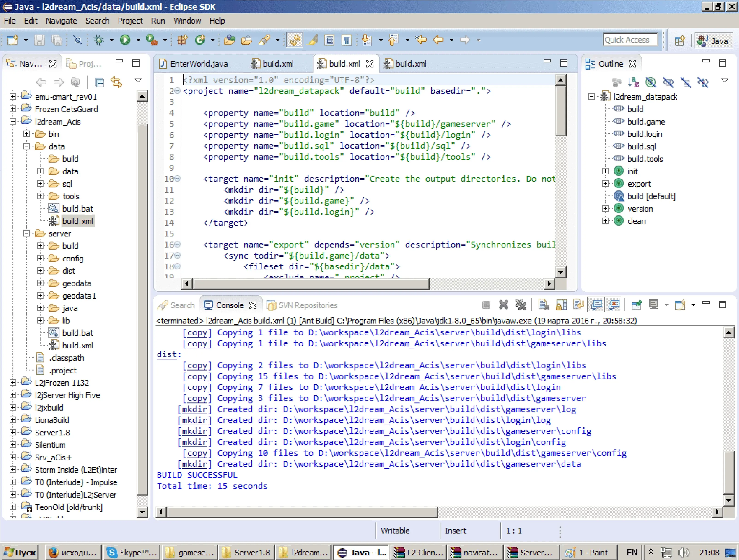Screen dimensions: 739x560
Task: Click Pin Console icon
Action: click(636, 305)
